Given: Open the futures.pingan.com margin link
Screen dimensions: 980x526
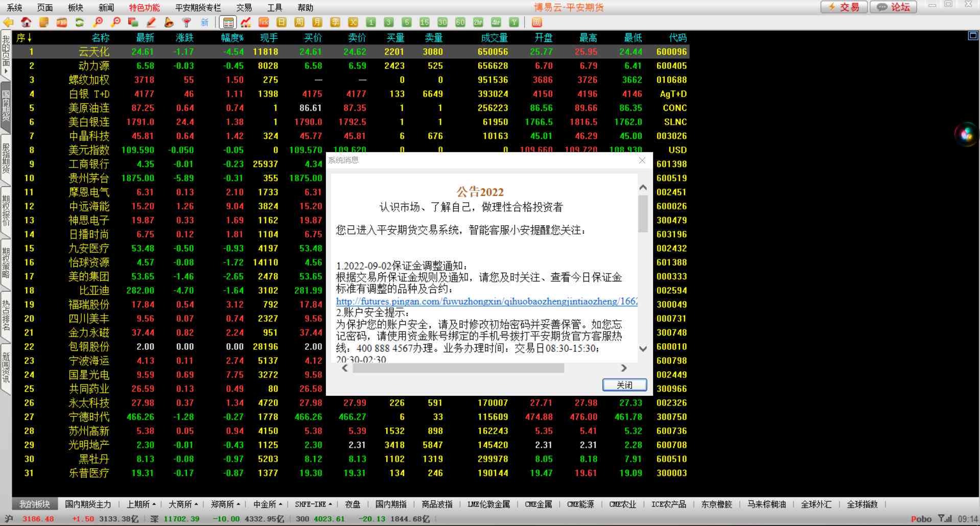Looking at the screenshot, I should tap(486, 301).
